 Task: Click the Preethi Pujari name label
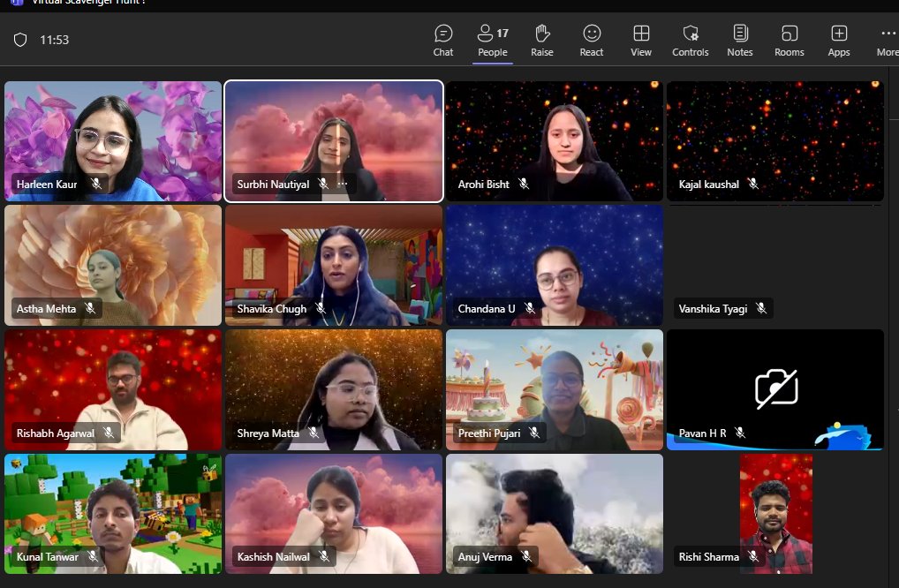coord(489,433)
